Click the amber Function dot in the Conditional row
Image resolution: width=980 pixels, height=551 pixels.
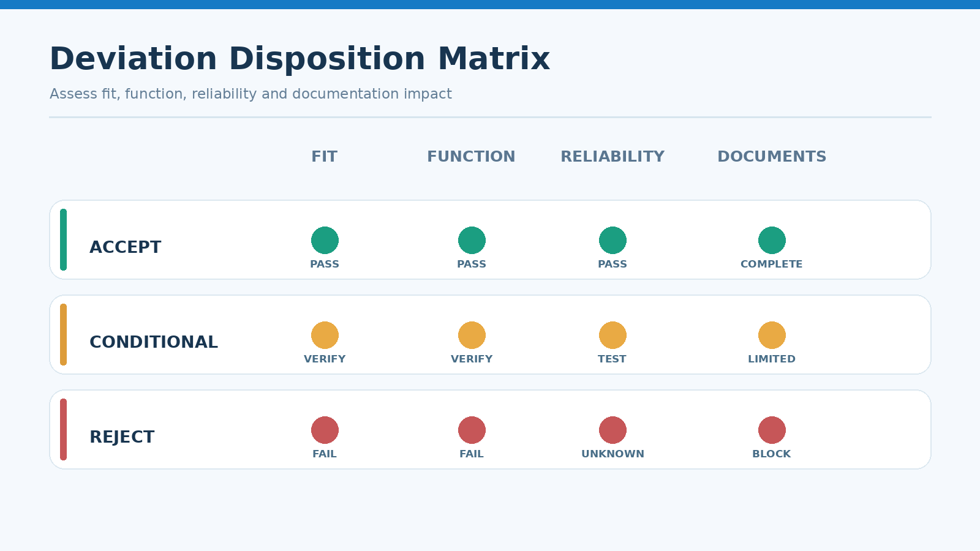(x=472, y=335)
